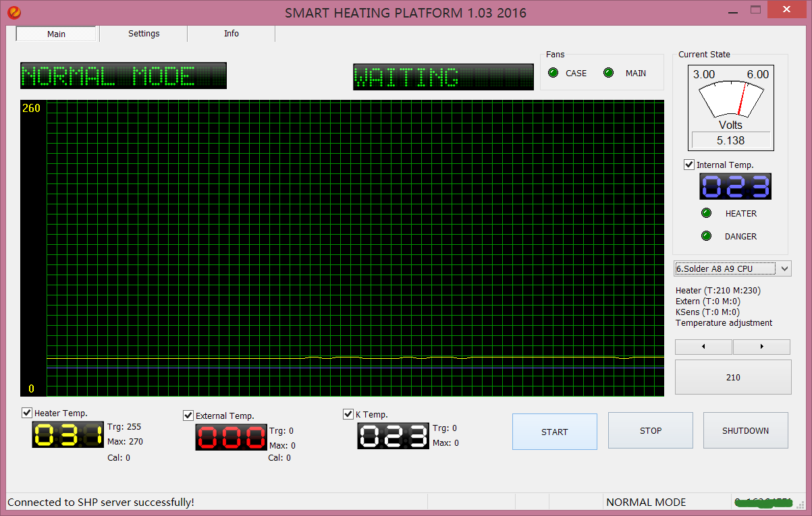Uncheck the Heater Temp. checkbox
Screen dimensions: 812x516
click(x=27, y=413)
